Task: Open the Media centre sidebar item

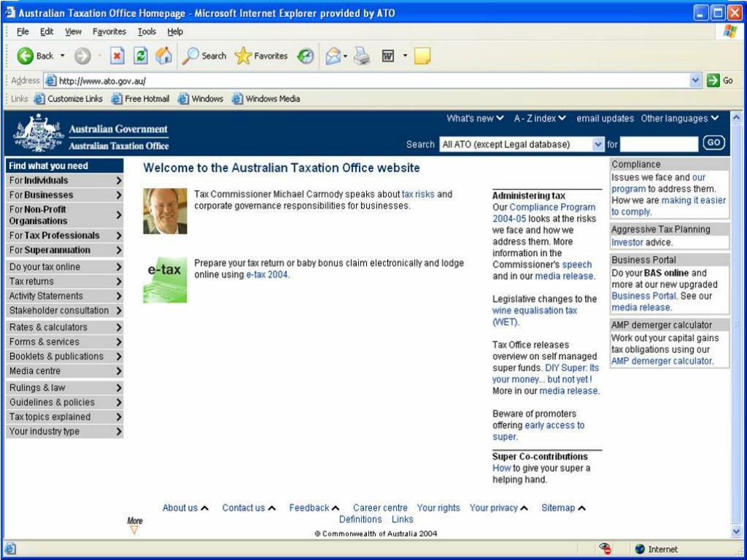Action: pyautogui.click(x=64, y=371)
